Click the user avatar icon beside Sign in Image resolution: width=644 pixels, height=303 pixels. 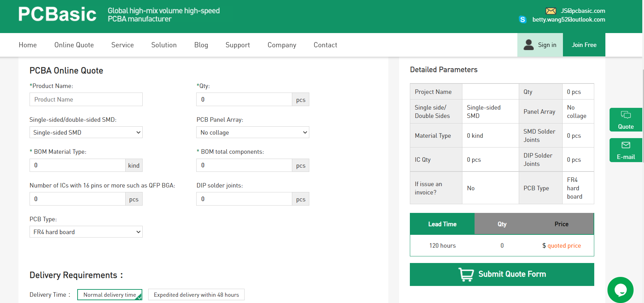pyautogui.click(x=528, y=45)
